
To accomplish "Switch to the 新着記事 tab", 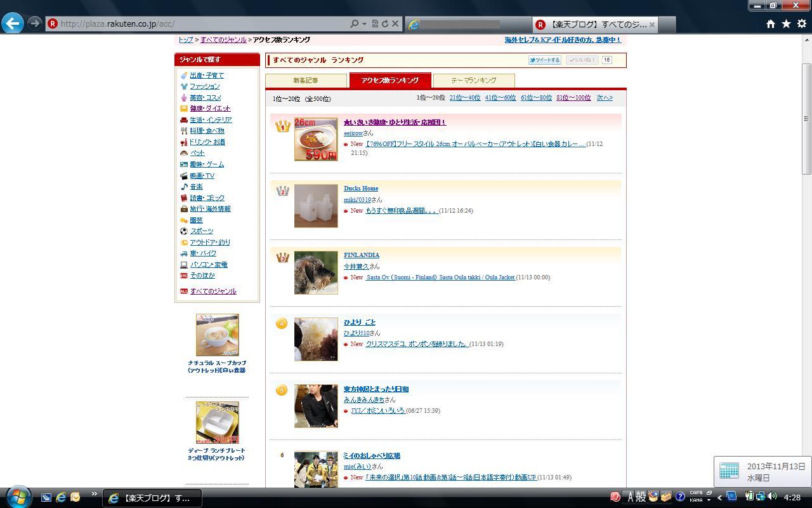I will [306, 81].
